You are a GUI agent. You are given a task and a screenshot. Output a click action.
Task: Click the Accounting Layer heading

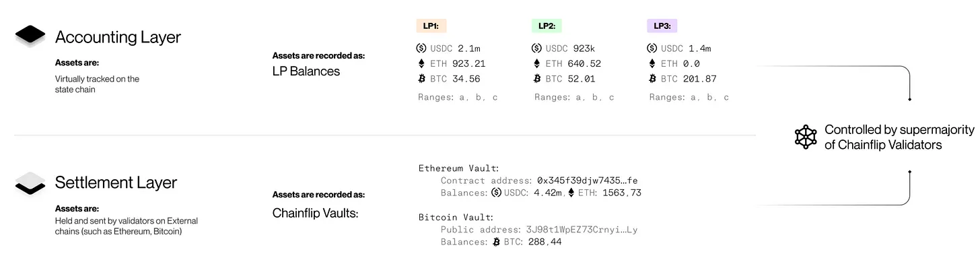[x=118, y=37]
